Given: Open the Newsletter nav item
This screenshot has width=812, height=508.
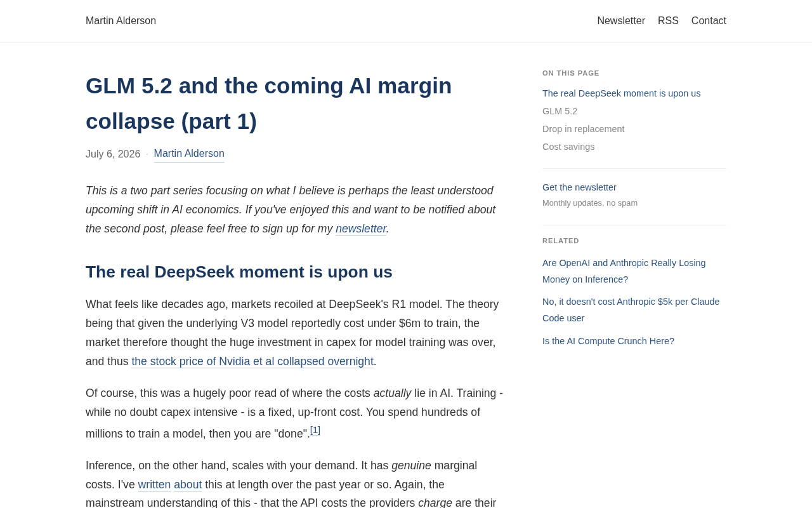Looking at the screenshot, I should [621, 21].
